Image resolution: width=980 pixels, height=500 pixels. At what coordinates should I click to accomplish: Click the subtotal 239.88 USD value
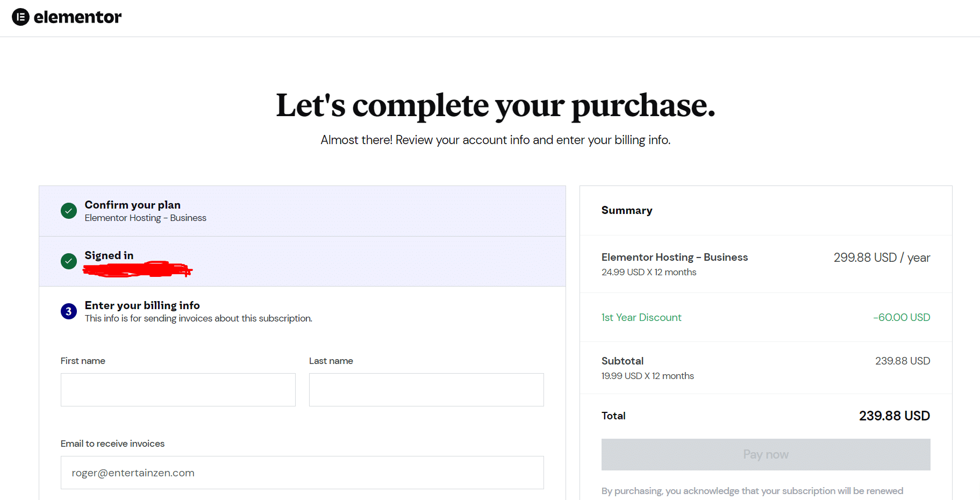point(903,361)
